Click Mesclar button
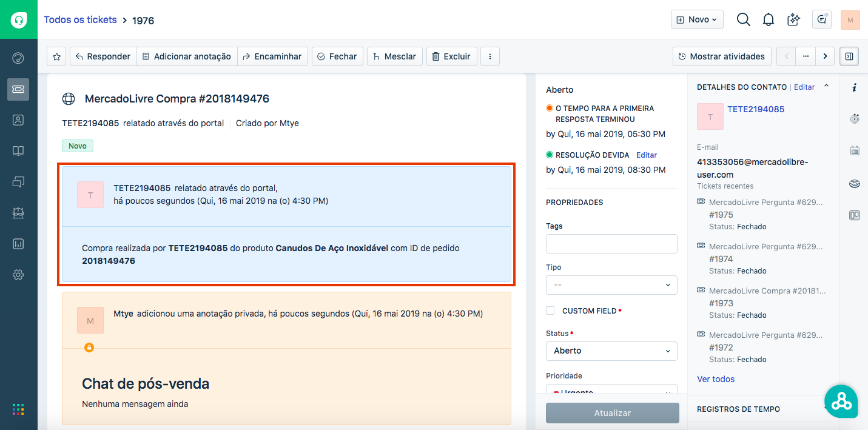Screen dimensions: 868x430 pyautogui.click(x=395, y=56)
